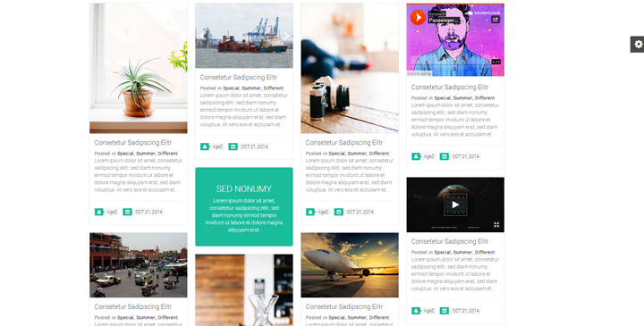644x326 pixels.
Task: Open post title below the airplane photo
Action: point(344,306)
